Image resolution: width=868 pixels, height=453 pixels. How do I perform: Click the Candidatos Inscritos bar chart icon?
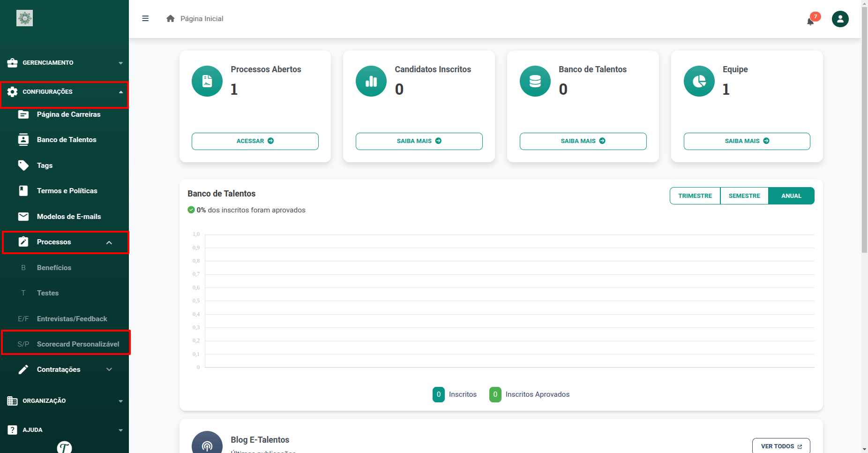pyautogui.click(x=371, y=81)
